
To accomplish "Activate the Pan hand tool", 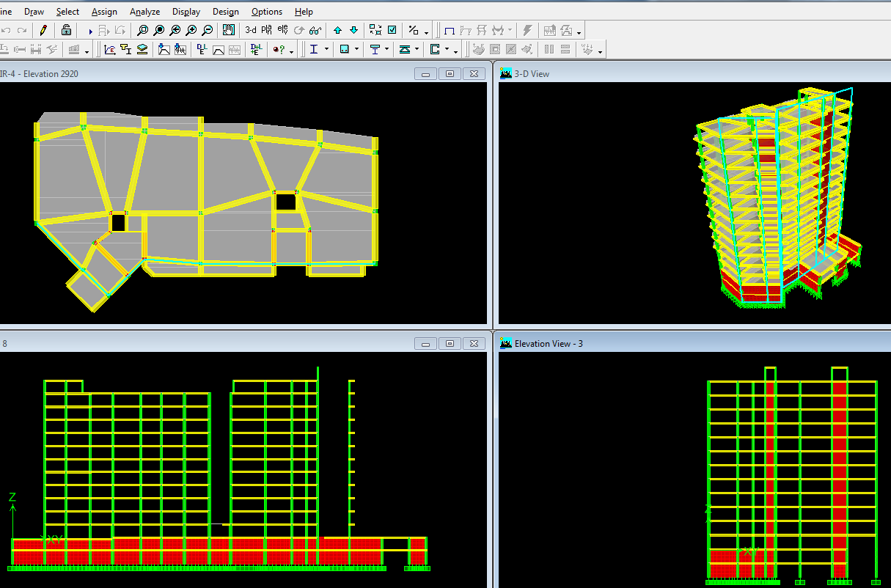I will click(228, 30).
